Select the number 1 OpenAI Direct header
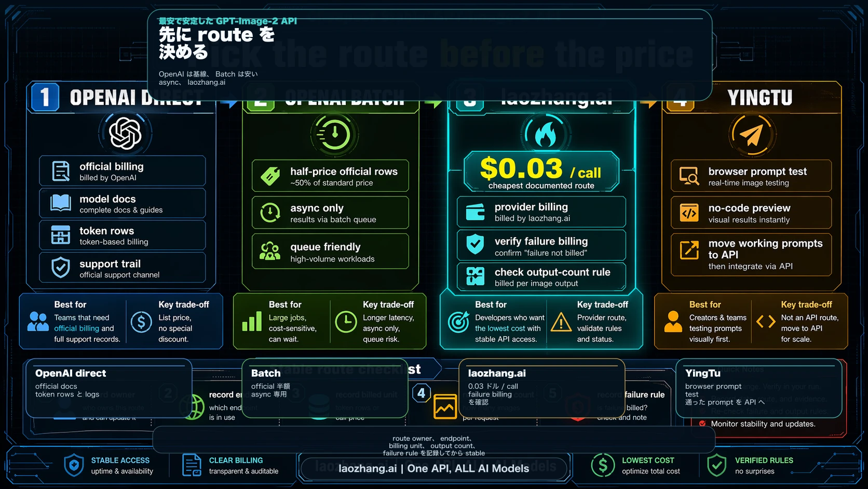The height and width of the screenshot is (489, 868). tap(45, 97)
